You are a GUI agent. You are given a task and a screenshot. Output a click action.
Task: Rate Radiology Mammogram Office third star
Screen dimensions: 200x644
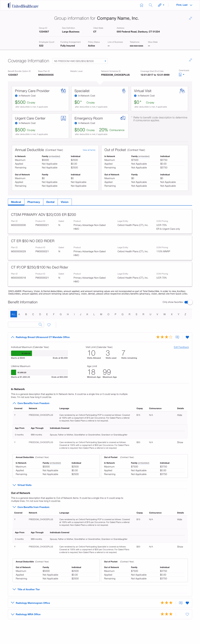tap(171, 603)
